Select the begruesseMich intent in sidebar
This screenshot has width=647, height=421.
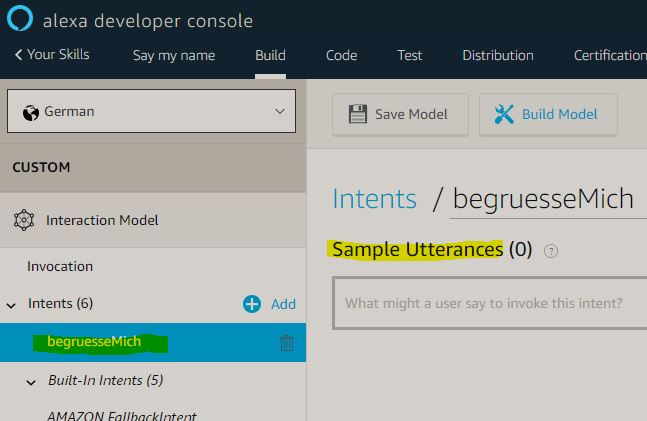pyautogui.click(x=94, y=342)
